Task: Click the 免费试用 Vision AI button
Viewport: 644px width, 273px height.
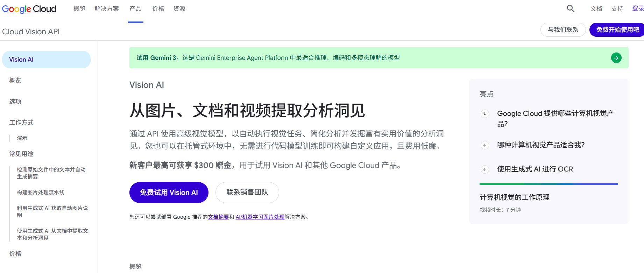Action: tap(169, 192)
